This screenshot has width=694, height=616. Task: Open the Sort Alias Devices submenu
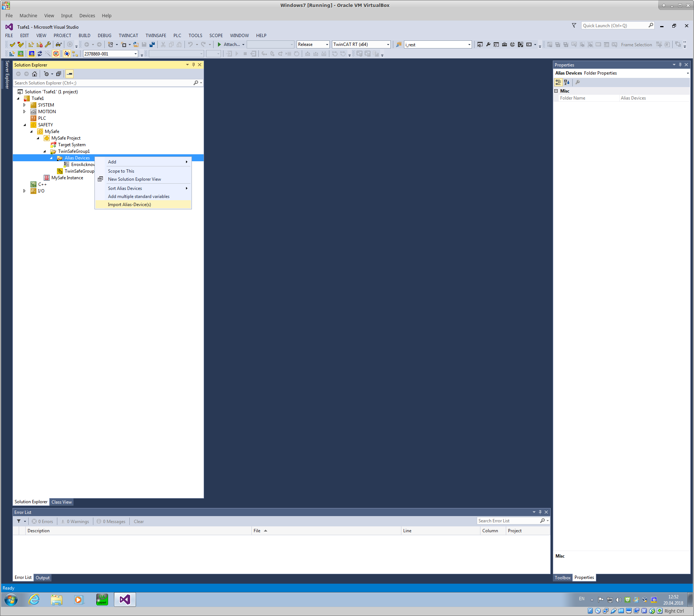[143, 188]
